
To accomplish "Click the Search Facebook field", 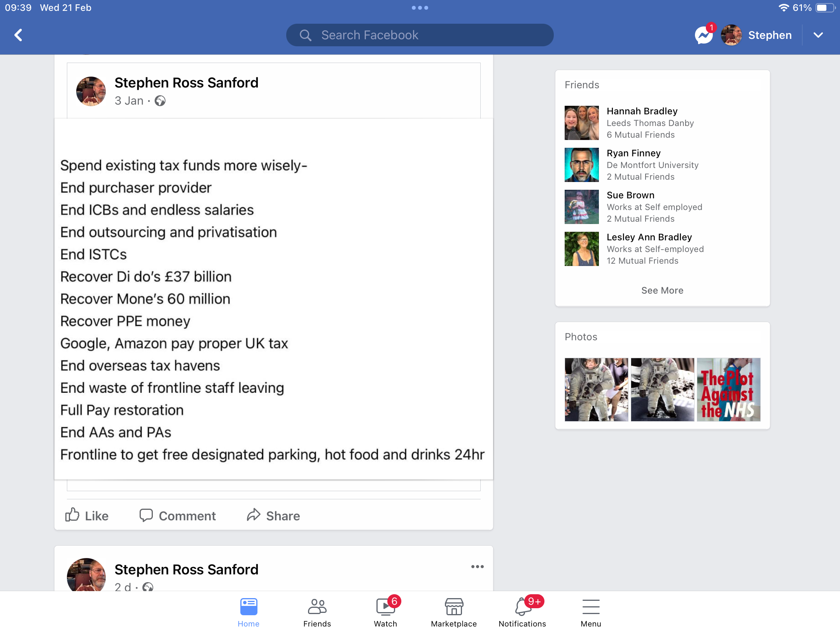I will coord(420,35).
